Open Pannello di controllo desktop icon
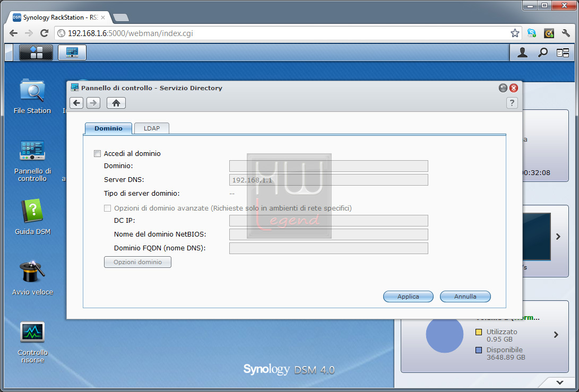The height and width of the screenshot is (392, 579). click(32, 161)
